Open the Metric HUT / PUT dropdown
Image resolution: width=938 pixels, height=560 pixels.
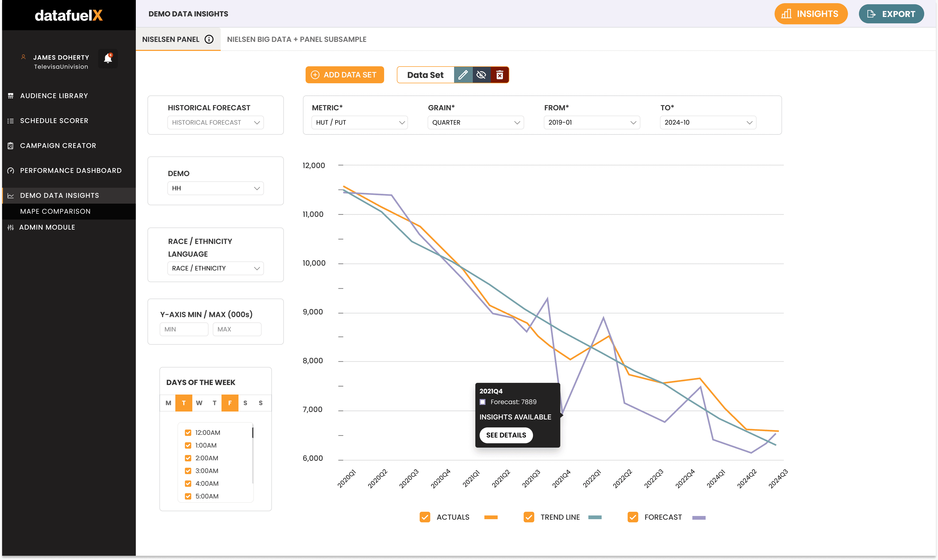point(360,123)
